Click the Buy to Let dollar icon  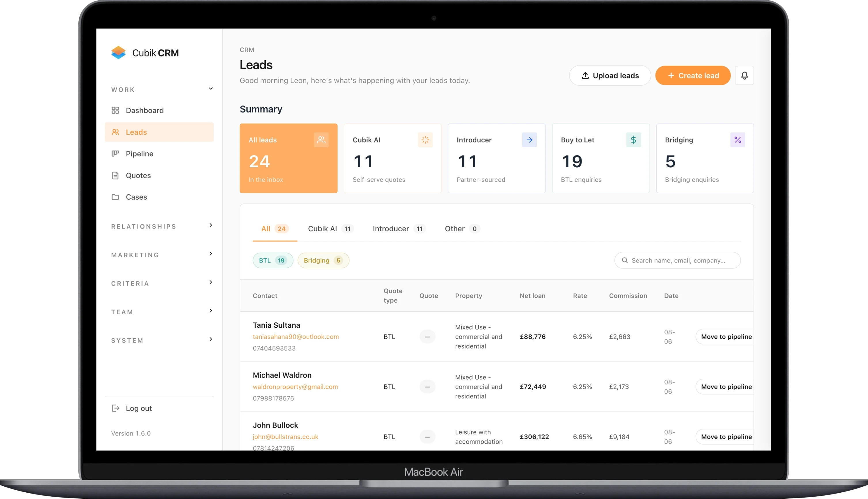(x=633, y=140)
